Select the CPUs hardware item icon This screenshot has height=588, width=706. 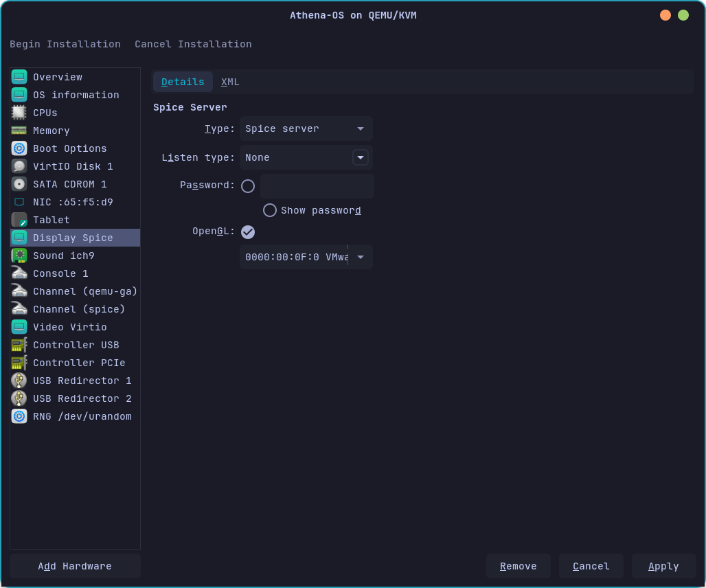pyautogui.click(x=19, y=113)
